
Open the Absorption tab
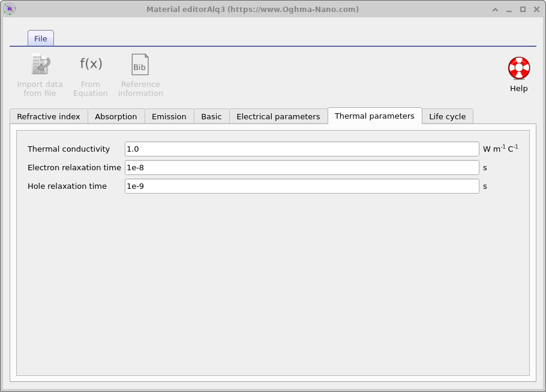click(x=116, y=116)
